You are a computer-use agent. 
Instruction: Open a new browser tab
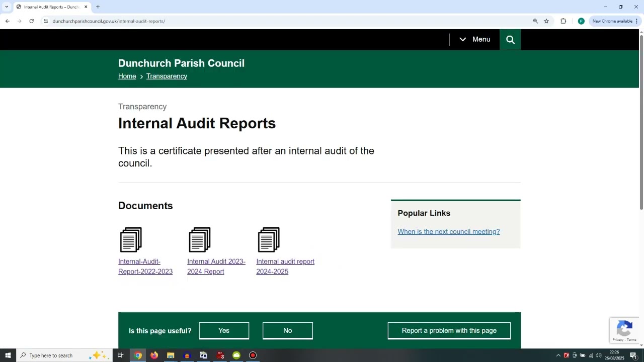(x=98, y=7)
